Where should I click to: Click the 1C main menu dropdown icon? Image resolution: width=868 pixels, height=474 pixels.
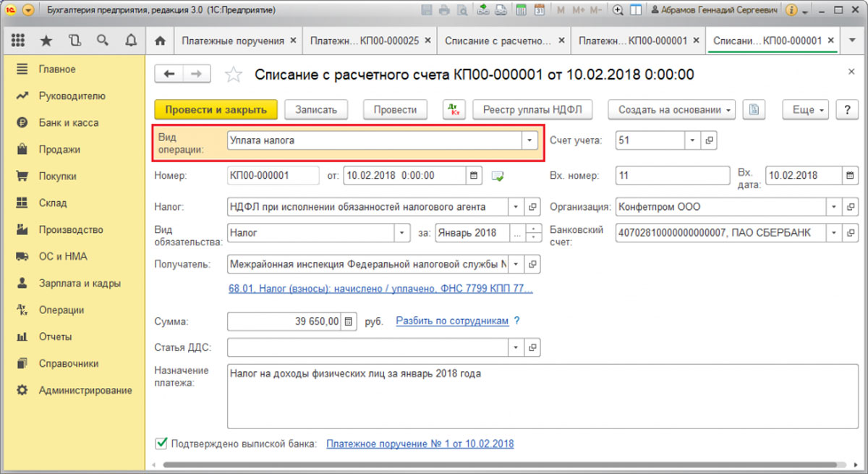click(x=28, y=10)
